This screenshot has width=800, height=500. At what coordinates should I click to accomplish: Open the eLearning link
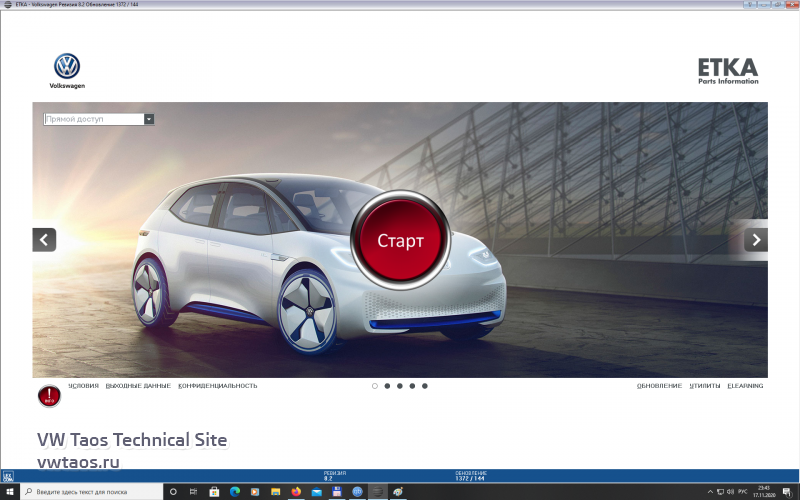pyautogui.click(x=745, y=385)
